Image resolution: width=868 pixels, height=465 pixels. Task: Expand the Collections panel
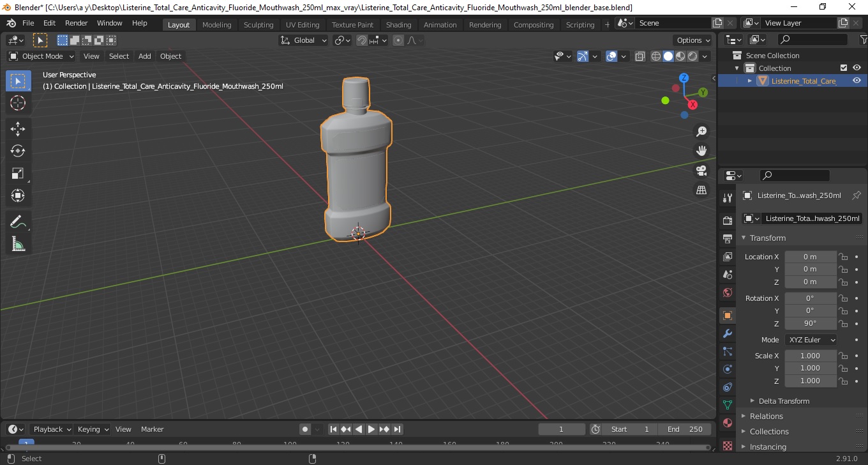point(768,432)
